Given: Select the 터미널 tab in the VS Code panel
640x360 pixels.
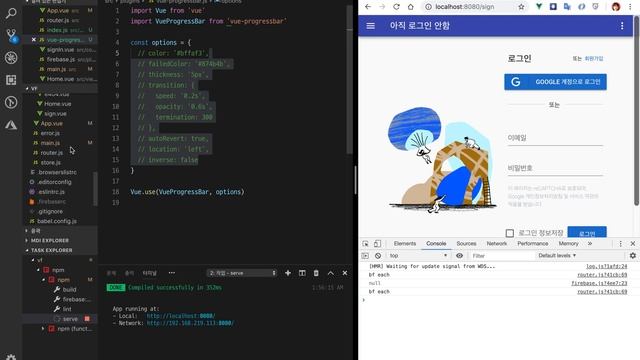Looking at the screenshot, I should (x=149, y=273).
